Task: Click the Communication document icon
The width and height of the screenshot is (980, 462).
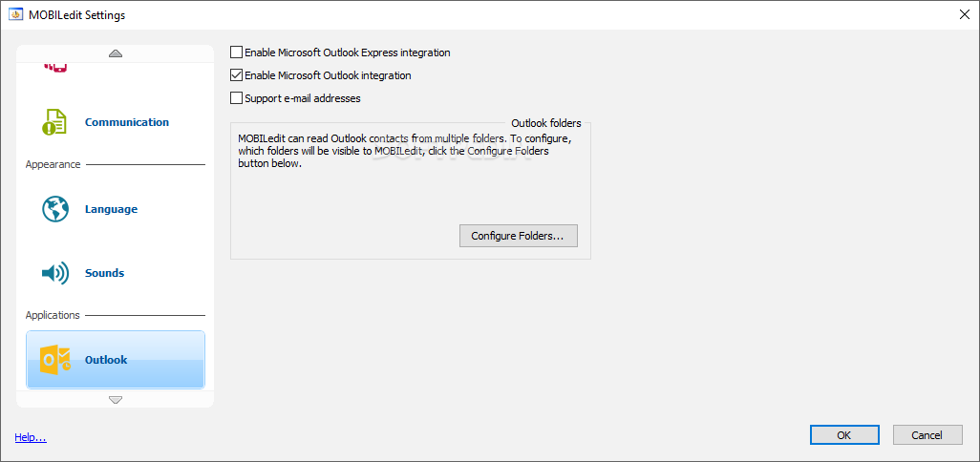Action: click(54, 122)
